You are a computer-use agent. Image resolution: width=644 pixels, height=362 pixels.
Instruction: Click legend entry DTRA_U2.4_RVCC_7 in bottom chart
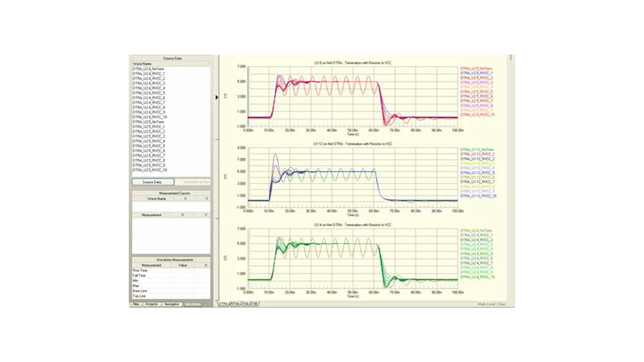(x=477, y=263)
